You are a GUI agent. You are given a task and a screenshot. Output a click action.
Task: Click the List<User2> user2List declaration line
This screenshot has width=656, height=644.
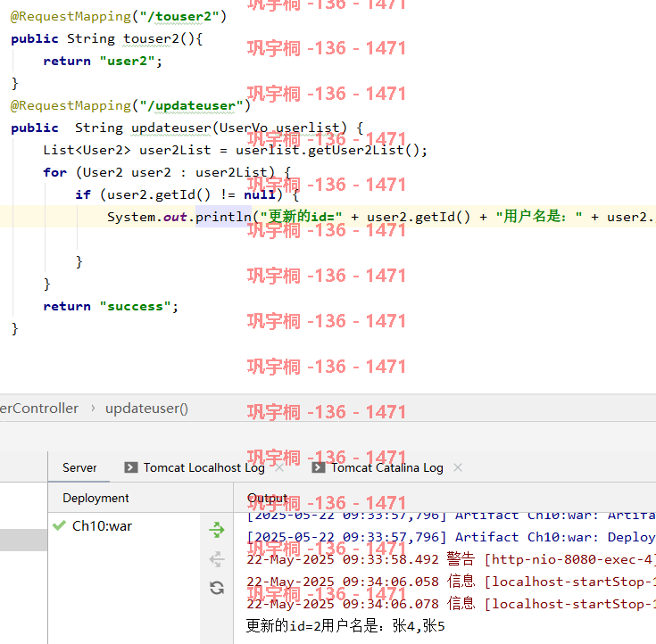click(235, 150)
